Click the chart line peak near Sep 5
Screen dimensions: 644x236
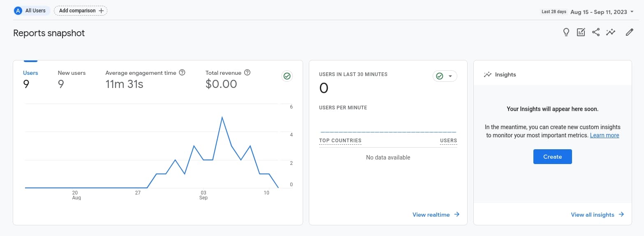(222, 118)
